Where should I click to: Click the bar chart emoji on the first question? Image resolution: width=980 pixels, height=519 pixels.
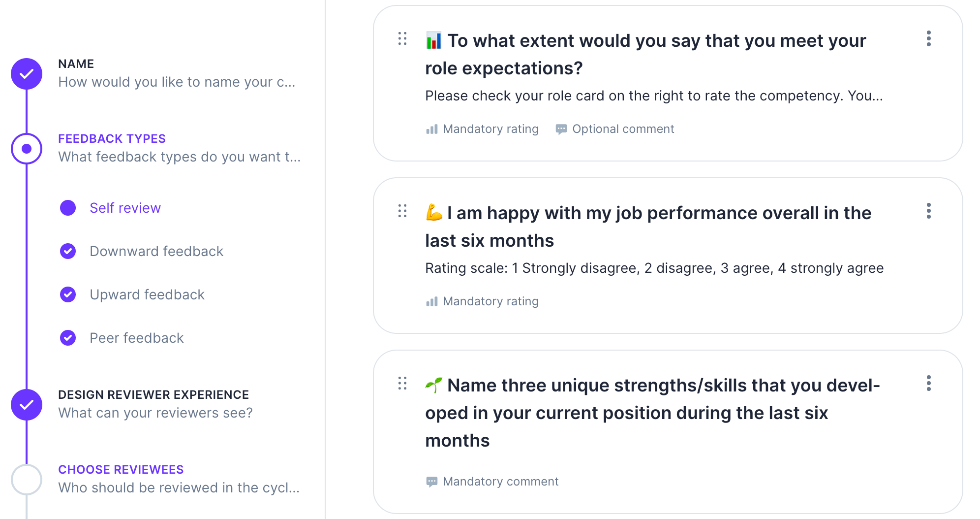pyautogui.click(x=433, y=40)
